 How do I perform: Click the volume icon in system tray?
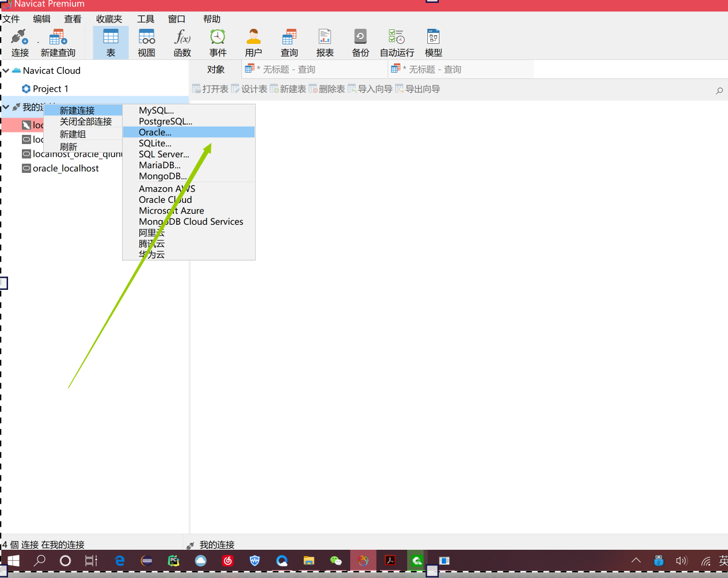coord(682,560)
